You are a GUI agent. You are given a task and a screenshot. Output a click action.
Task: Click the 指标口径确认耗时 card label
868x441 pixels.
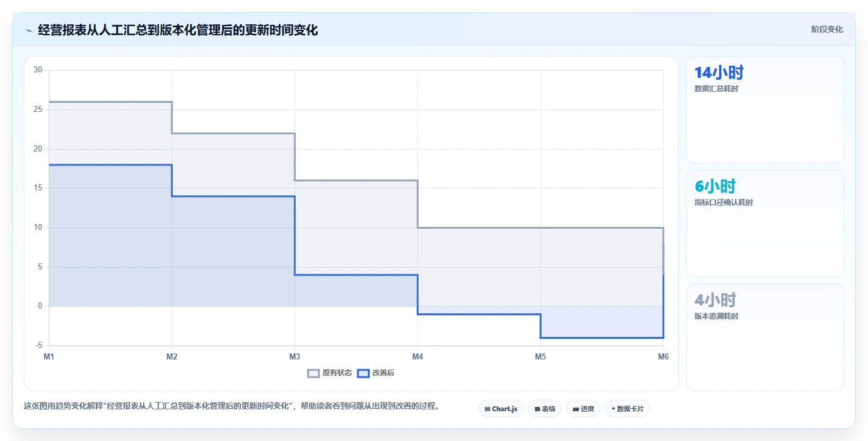724,203
